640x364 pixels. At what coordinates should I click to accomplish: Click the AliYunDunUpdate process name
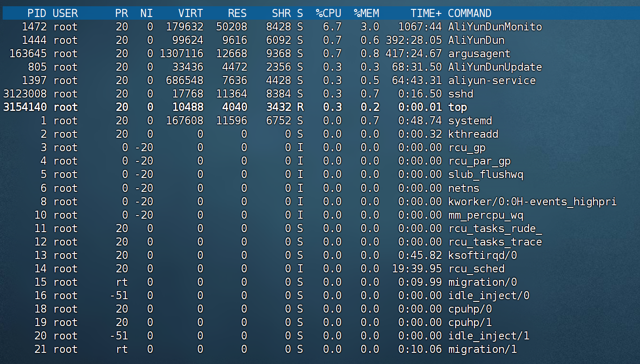pyautogui.click(x=495, y=67)
